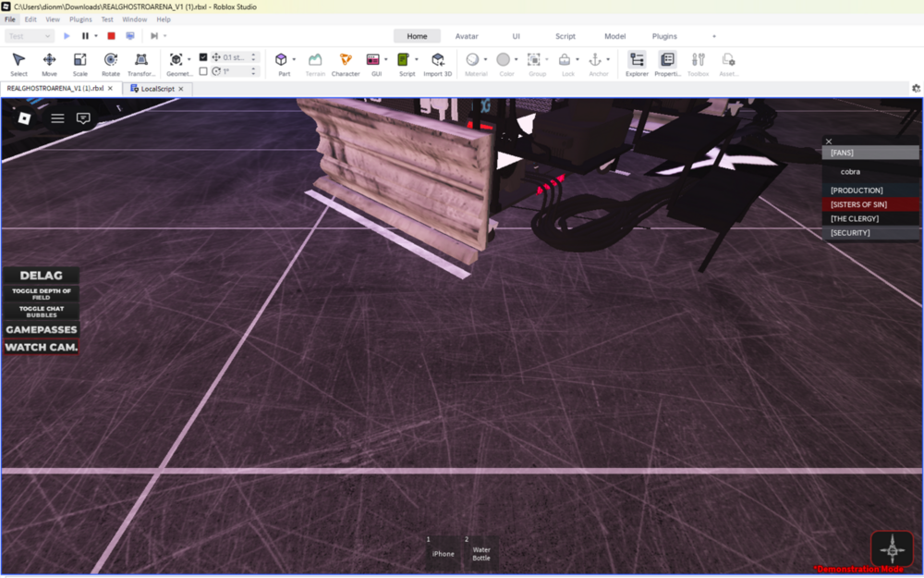
Task: Expand the GUI dropdown arrow
Action: tap(386, 59)
